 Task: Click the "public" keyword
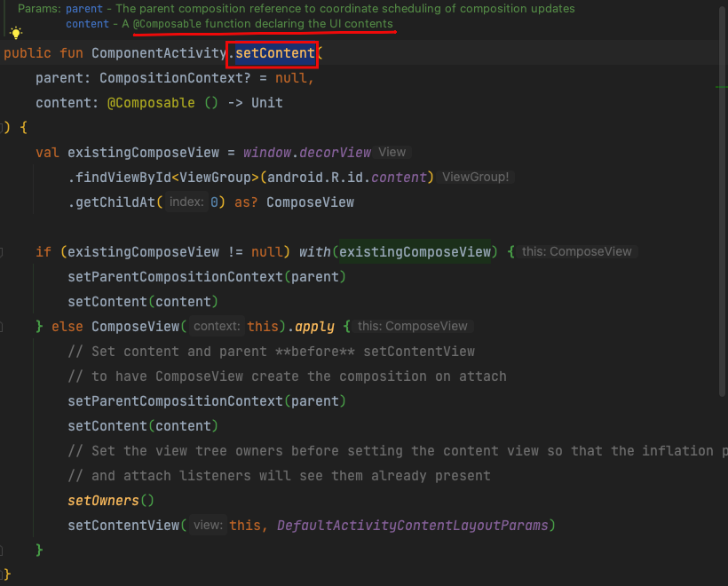[x=28, y=53]
